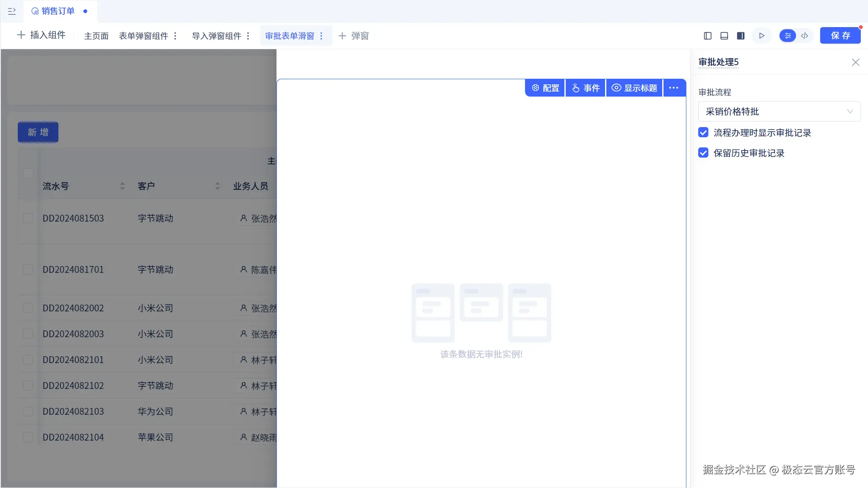Click the bottom panel layout icon
Screen dimensions: 868x488
(x=724, y=36)
